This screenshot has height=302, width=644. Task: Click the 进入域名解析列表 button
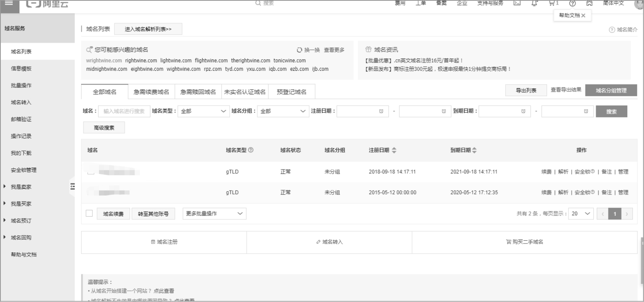[148, 29]
